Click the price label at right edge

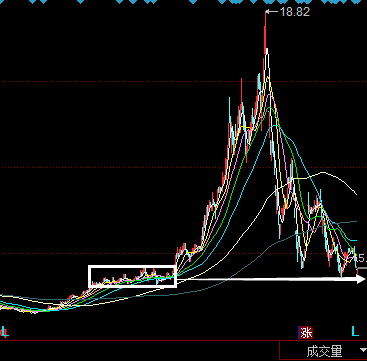tap(362, 257)
